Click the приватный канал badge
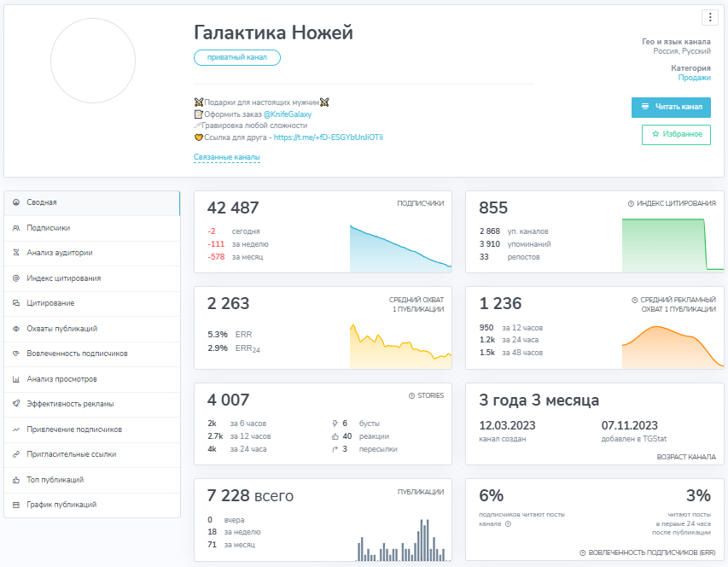Viewport: 728px width, 567px height. pyautogui.click(x=236, y=57)
